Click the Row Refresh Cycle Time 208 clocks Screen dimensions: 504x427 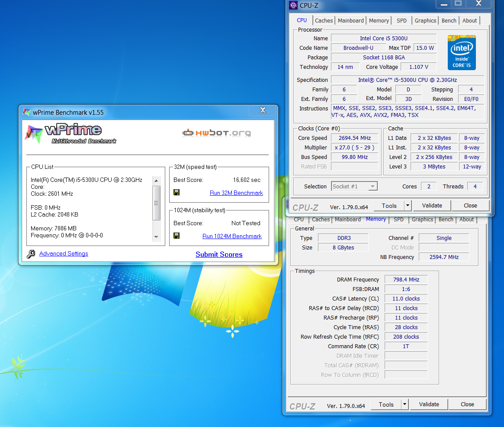click(x=406, y=336)
